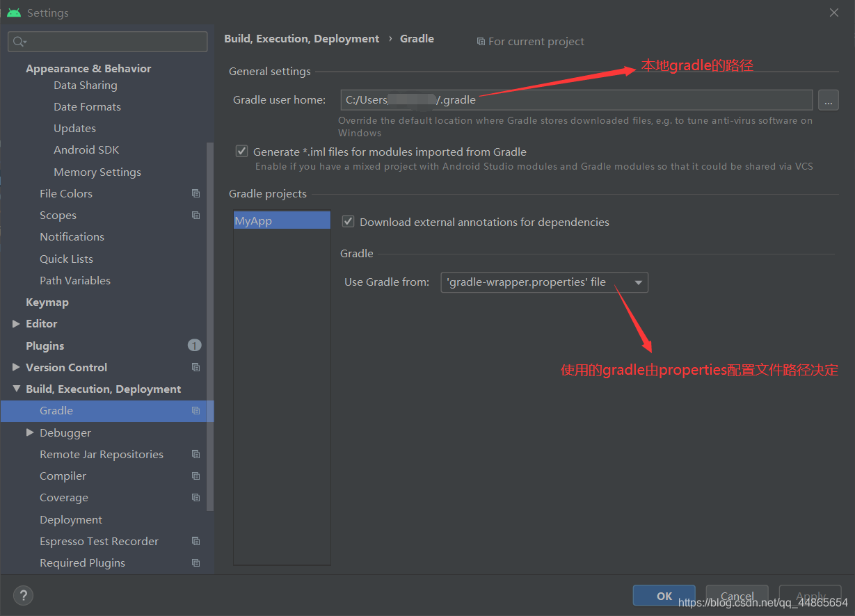This screenshot has height=616, width=855.
Task: Click the project-level icon beside Remote Jar Repositories
Action: click(x=196, y=454)
